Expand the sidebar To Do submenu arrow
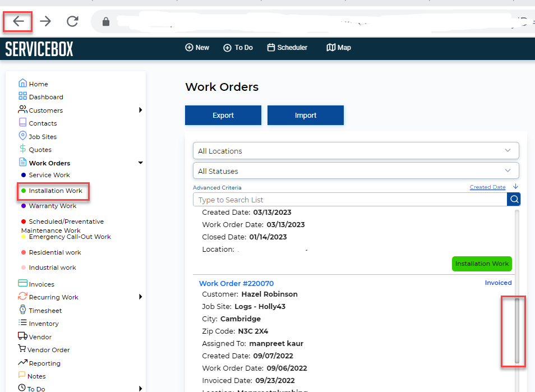Viewport: 535px width, 392px height. click(140, 388)
